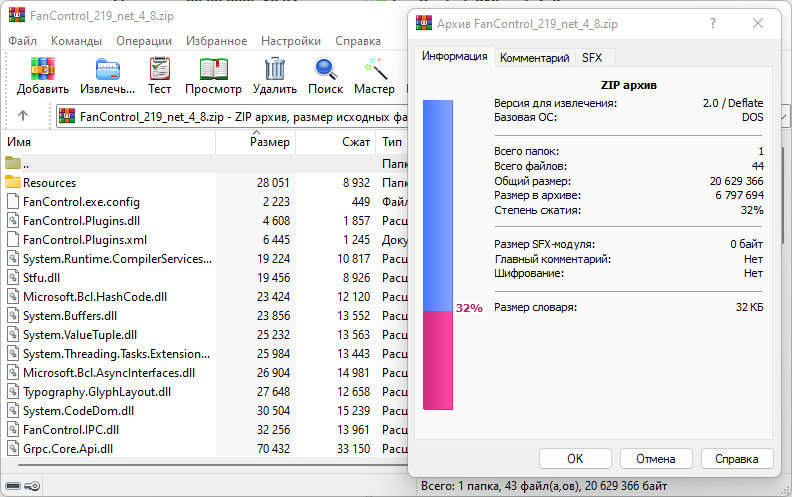Click the key icon in the status bar
The height and width of the screenshot is (497, 792).
tap(32, 486)
